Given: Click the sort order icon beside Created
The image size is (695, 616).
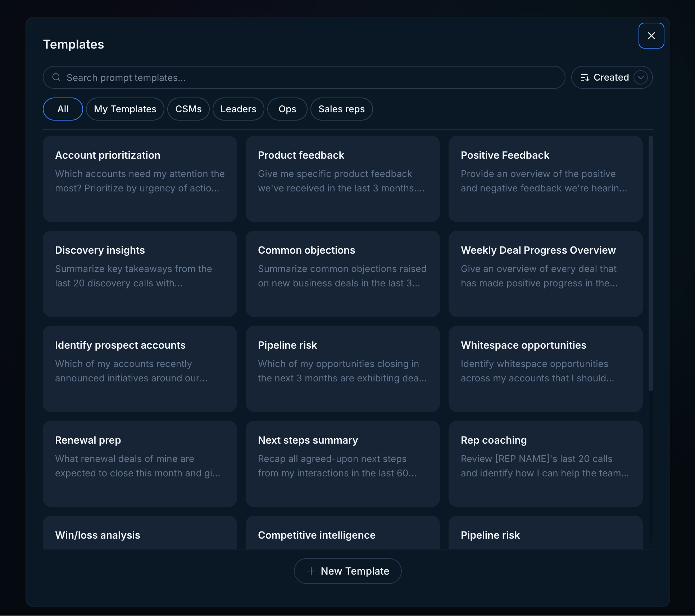Looking at the screenshot, I should [x=585, y=77].
